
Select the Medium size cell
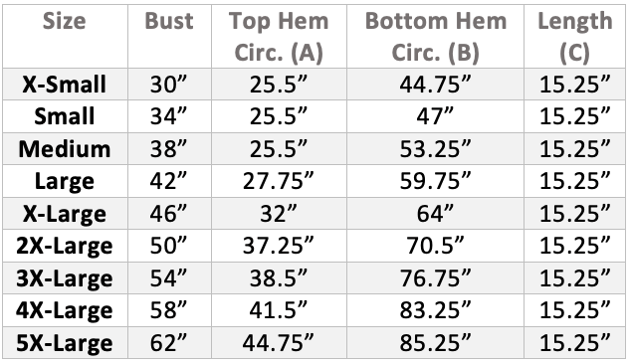click(65, 149)
